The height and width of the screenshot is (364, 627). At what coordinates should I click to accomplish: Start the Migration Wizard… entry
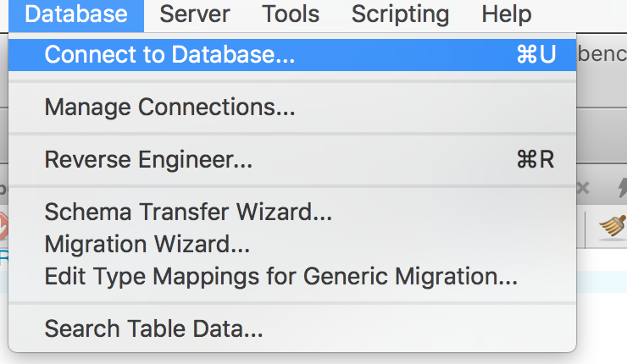[292, 244]
